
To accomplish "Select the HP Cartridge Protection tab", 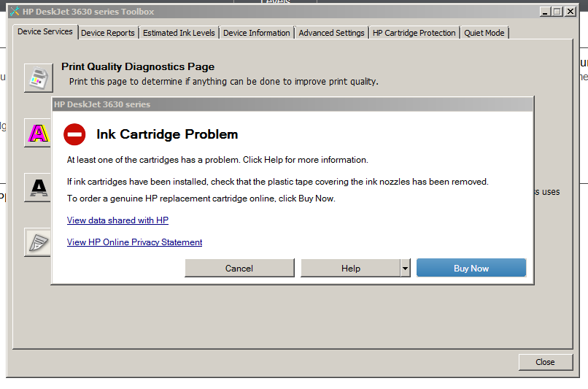I will coord(414,33).
